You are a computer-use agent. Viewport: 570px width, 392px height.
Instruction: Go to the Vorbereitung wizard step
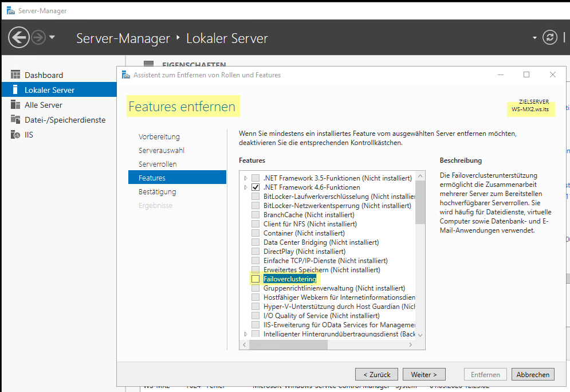(159, 137)
